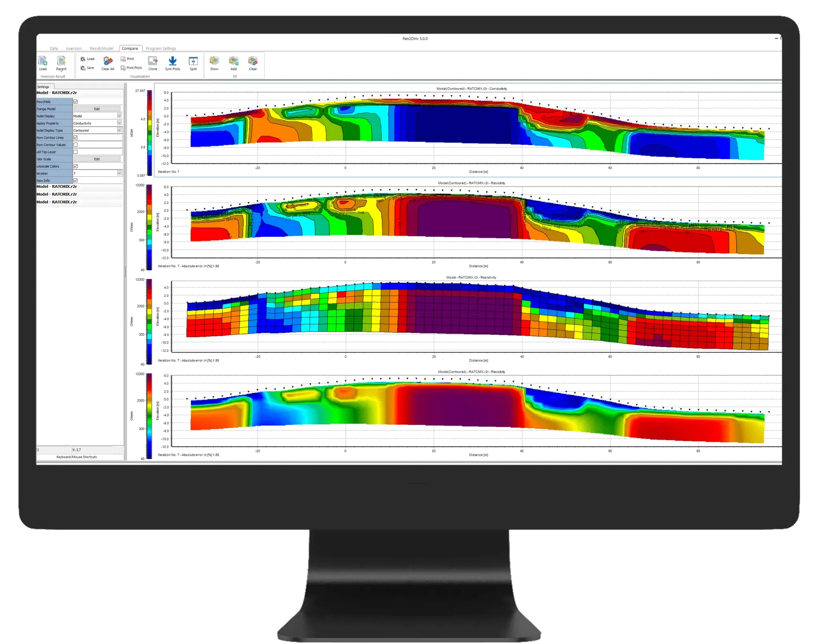
Task: Expand the Model Display Type dropdown
Action: 119,130
